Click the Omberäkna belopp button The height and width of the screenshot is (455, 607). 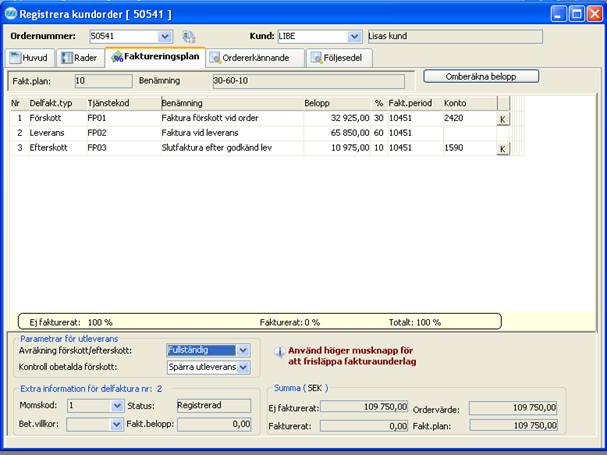[x=481, y=76]
